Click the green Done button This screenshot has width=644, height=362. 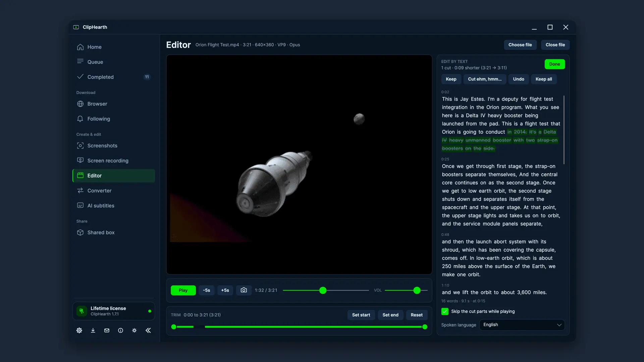click(554, 64)
